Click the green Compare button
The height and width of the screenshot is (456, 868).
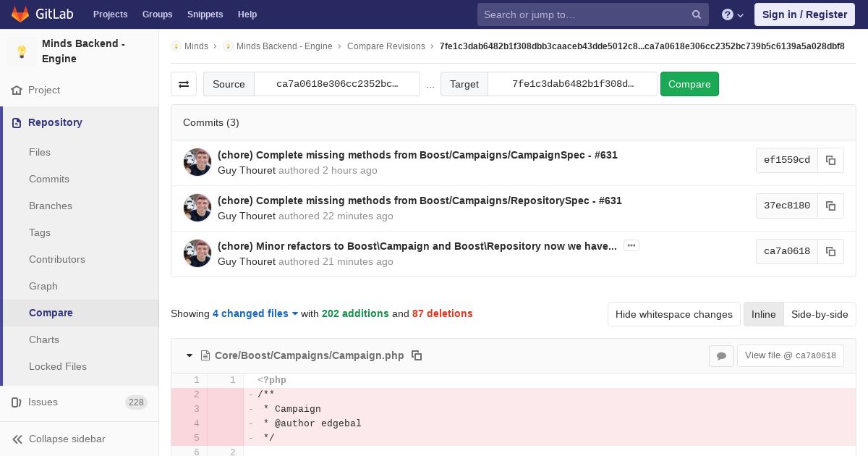point(689,84)
